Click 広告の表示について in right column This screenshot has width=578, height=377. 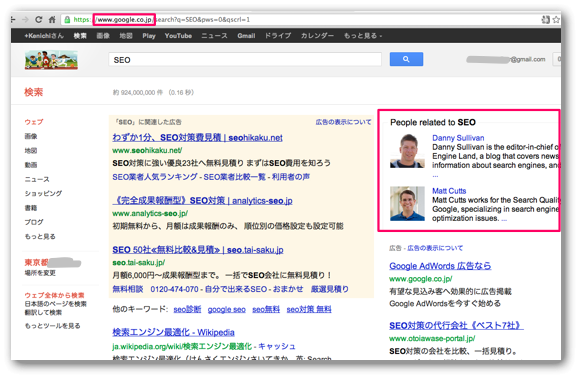(x=435, y=248)
